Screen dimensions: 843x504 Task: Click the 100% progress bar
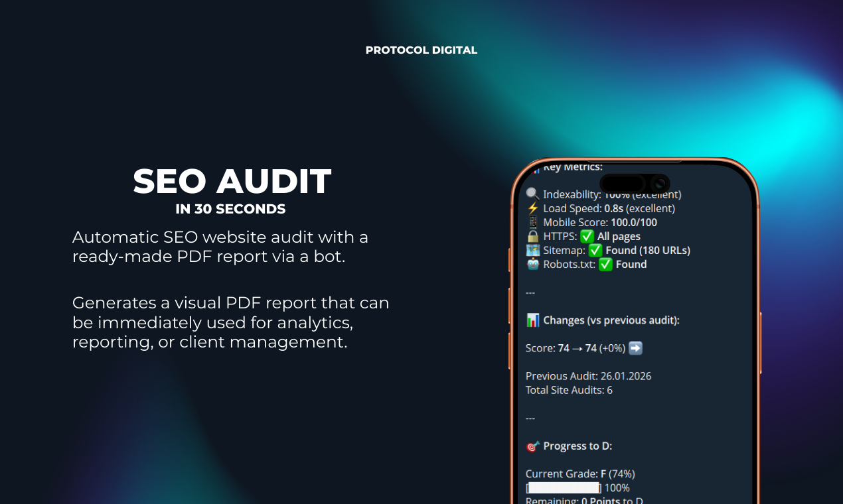pyautogui.click(x=563, y=487)
